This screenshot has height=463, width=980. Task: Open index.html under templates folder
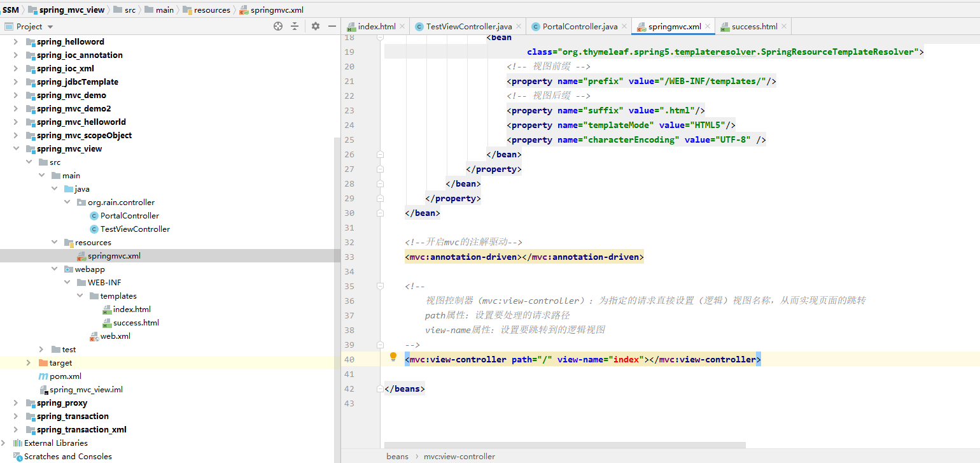(132, 309)
